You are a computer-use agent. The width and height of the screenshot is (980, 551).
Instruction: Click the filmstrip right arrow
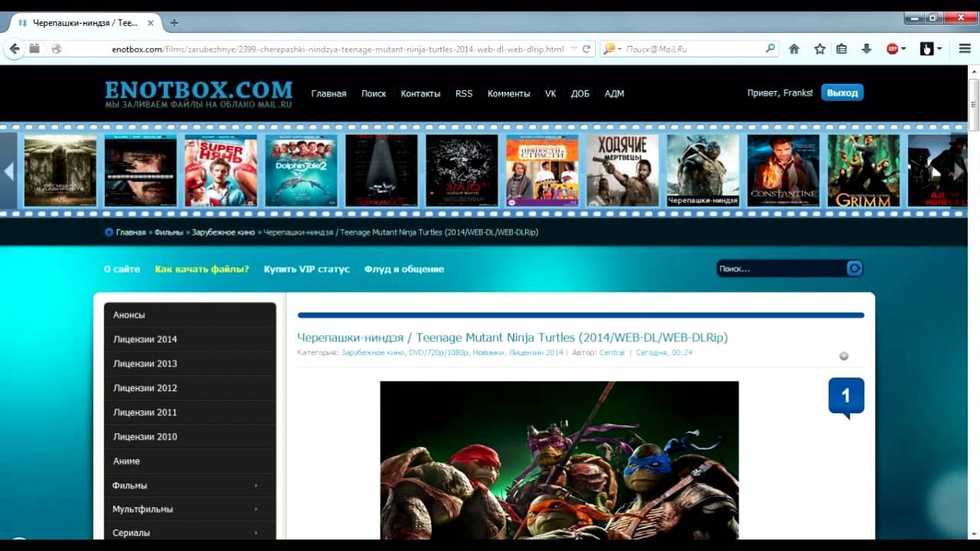(x=958, y=171)
